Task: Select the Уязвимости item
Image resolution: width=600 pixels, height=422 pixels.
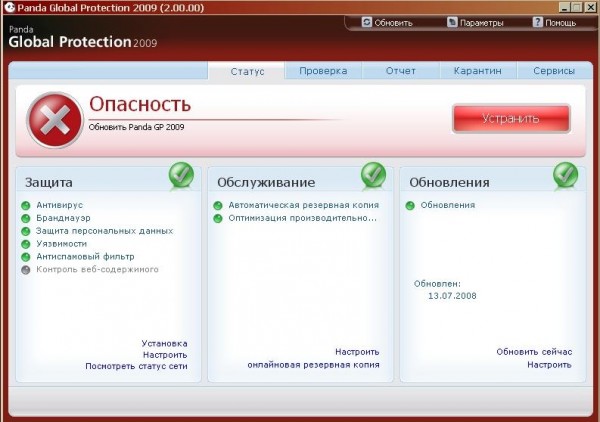Action: [62, 244]
